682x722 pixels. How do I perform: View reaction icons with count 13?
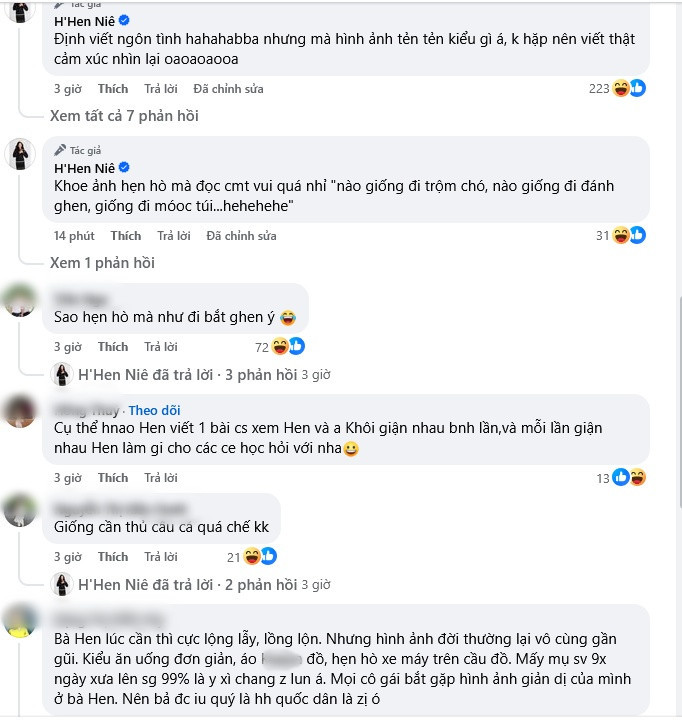(x=629, y=478)
